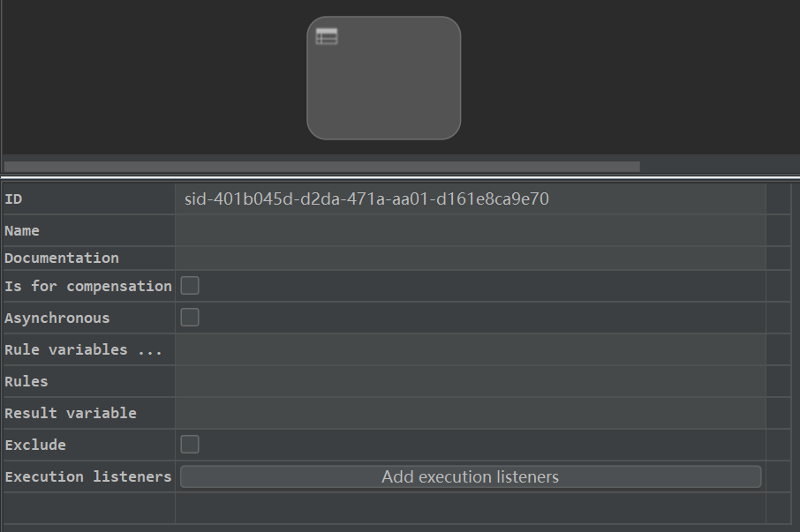Click the Rule variables value field
The image size is (800, 532).
[x=471, y=349]
